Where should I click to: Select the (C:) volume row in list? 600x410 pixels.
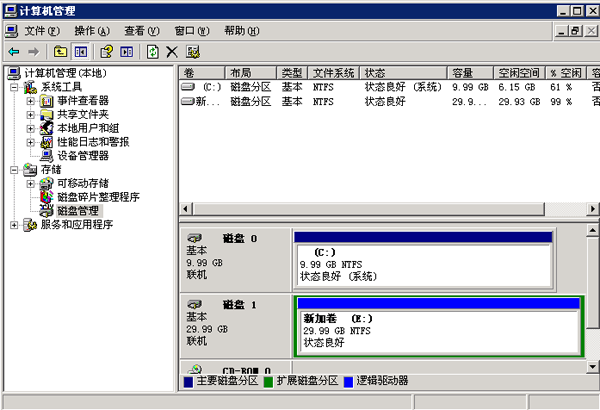[x=205, y=87]
